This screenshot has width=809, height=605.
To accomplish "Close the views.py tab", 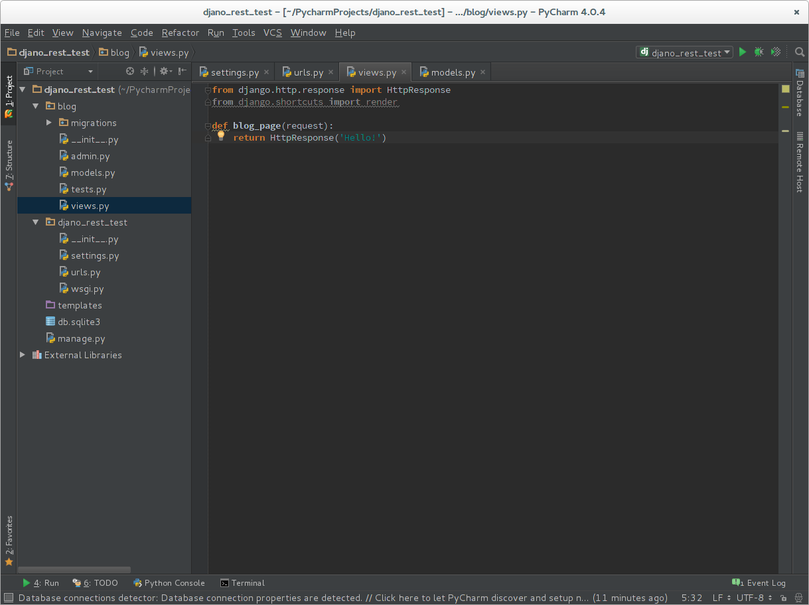I will (404, 72).
